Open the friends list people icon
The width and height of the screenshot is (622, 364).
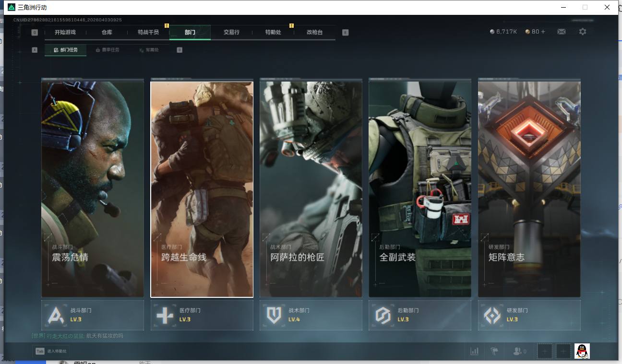[x=517, y=351]
